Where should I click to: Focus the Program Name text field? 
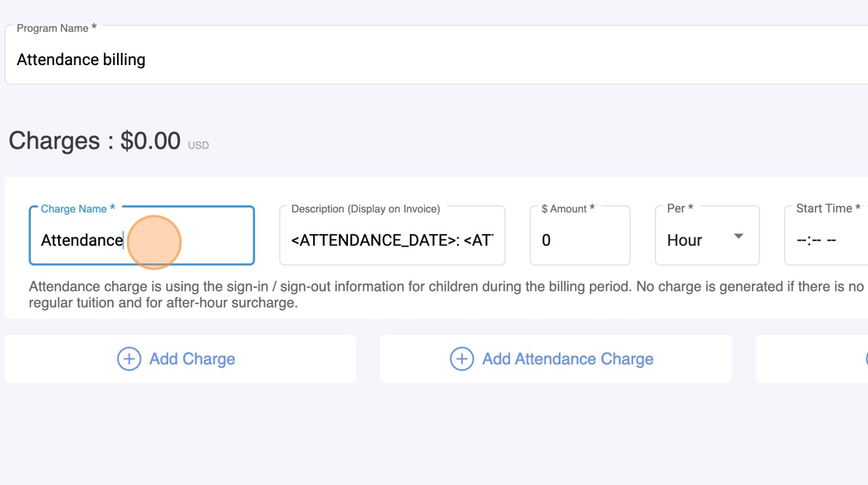(434, 60)
